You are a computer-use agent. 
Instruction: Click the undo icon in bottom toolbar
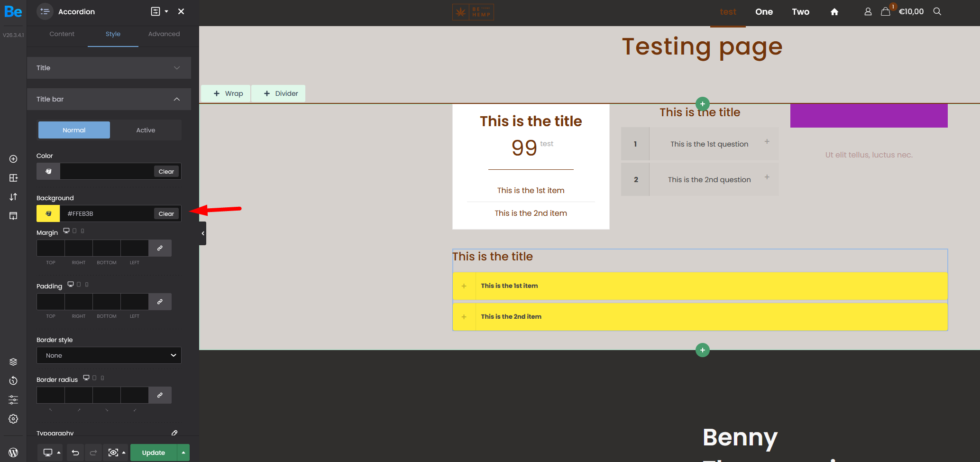tap(75, 453)
